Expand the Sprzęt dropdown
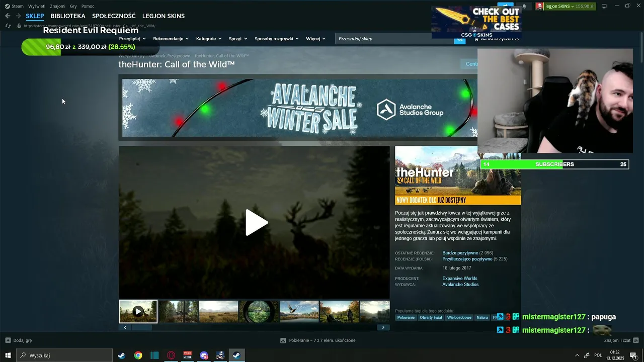Viewport: 644px width, 362px height. pos(238,39)
